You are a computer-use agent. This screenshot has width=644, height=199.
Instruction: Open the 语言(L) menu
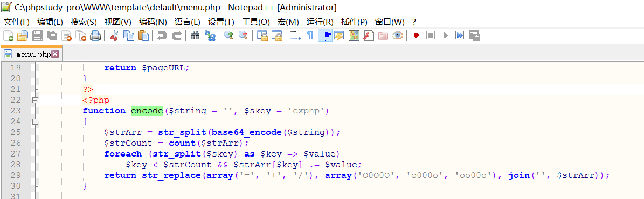tap(188, 22)
